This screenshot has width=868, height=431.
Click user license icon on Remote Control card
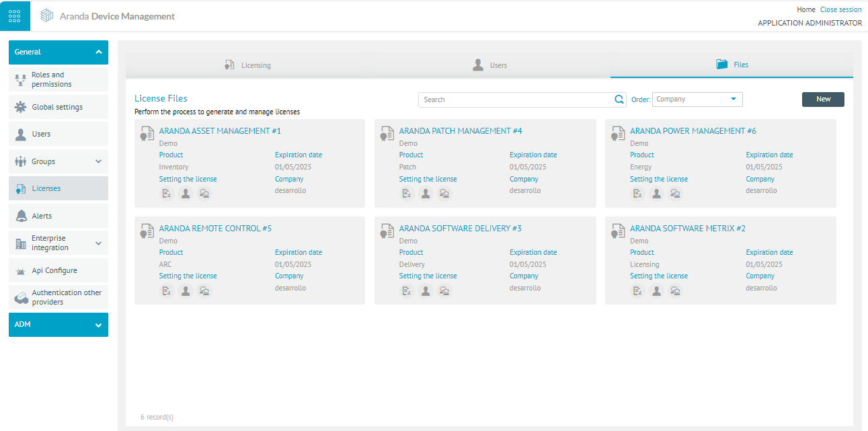click(186, 291)
